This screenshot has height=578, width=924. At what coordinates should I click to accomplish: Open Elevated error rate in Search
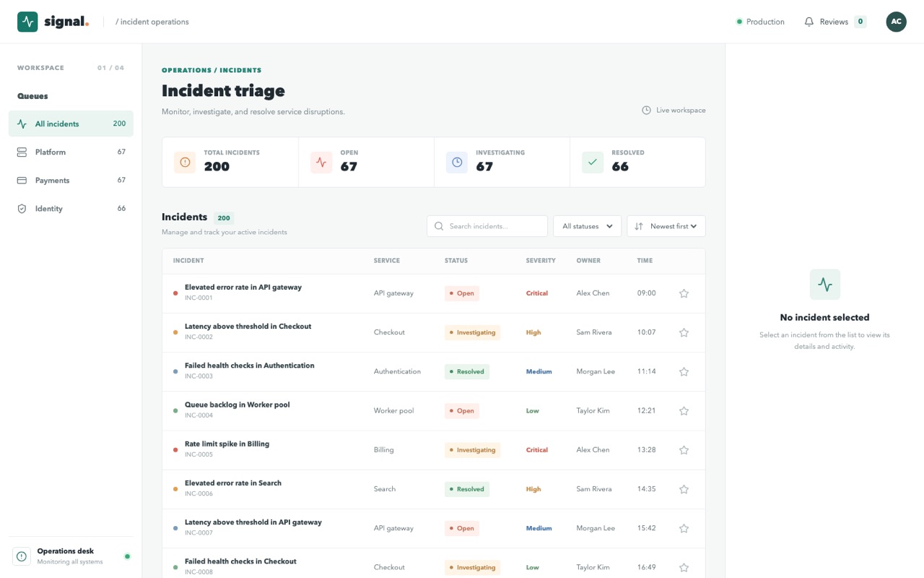coord(233,483)
